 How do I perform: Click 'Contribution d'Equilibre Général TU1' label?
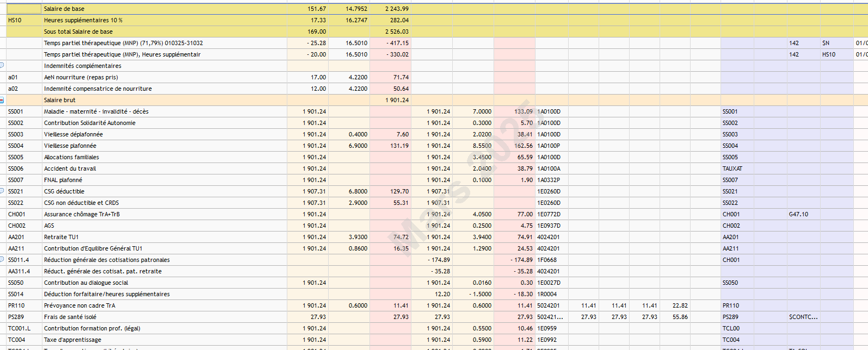[x=93, y=248]
